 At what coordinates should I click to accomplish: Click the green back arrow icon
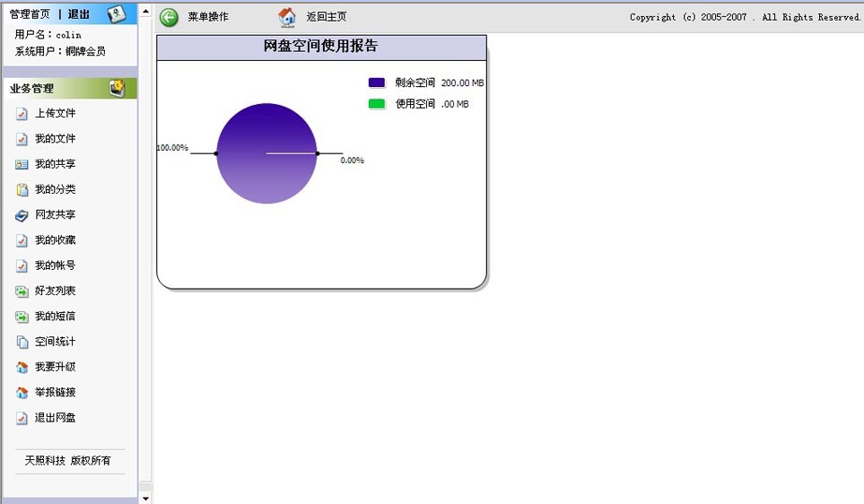[170, 18]
